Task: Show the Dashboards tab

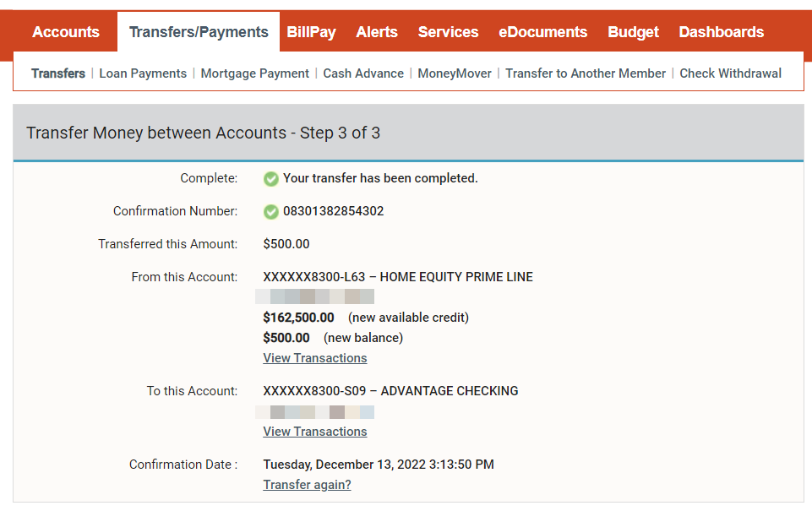Action: point(722,32)
